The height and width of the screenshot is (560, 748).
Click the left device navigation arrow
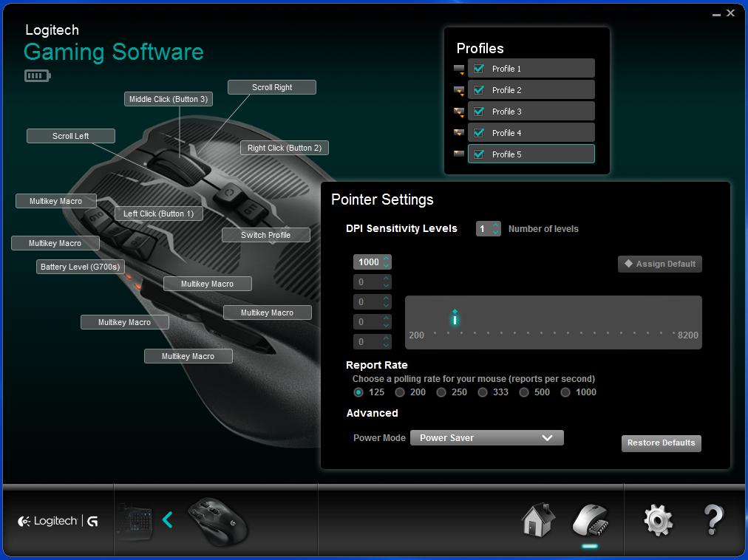[x=168, y=520]
